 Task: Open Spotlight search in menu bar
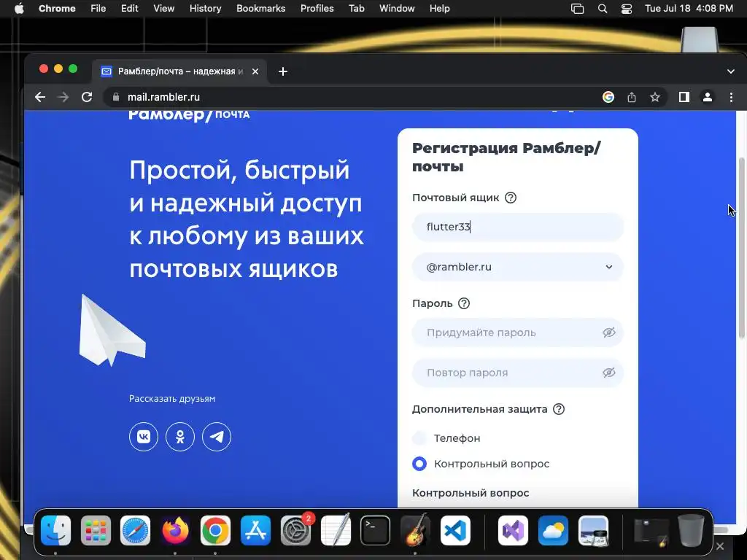(x=603, y=9)
